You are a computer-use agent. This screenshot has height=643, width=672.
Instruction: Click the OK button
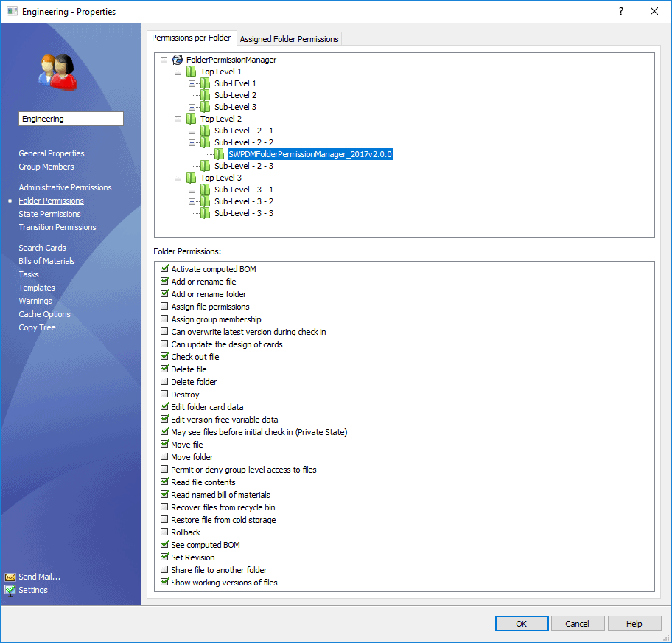pyautogui.click(x=522, y=624)
